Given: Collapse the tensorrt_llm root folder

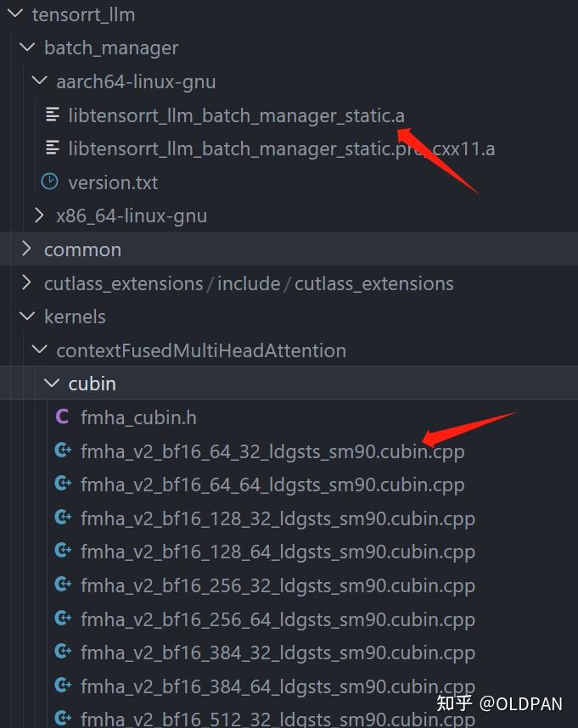Looking at the screenshot, I should [x=14, y=14].
